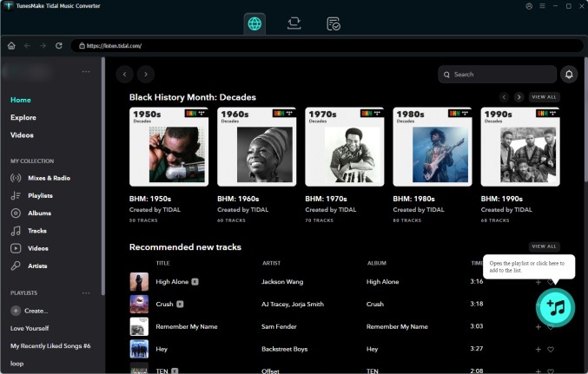Viewport: 588px width, 374px height.
Task: Click the Crush track title
Action: coord(165,304)
